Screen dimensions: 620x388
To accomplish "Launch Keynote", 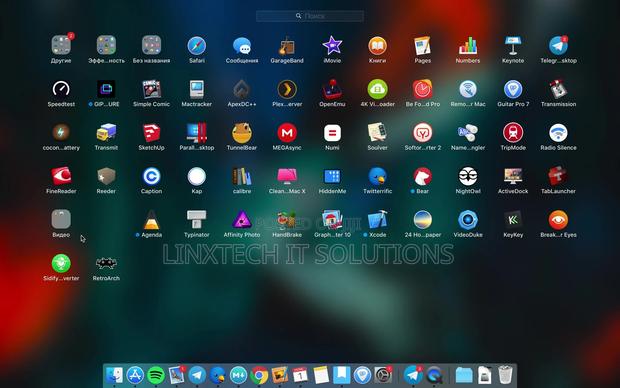I will pos(513,46).
